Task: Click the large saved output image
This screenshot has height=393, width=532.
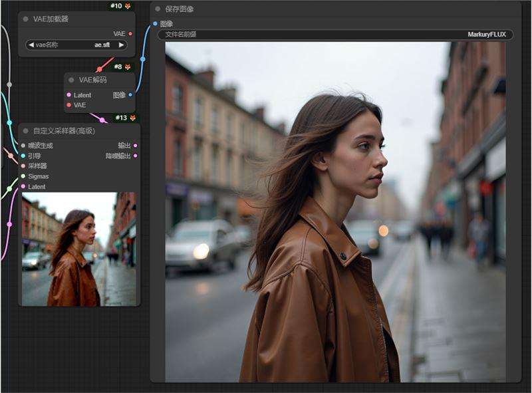Action: (335, 211)
